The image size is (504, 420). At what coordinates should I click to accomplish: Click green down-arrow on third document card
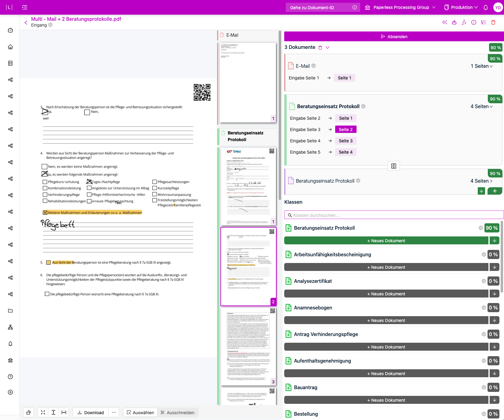click(x=481, y=191)
